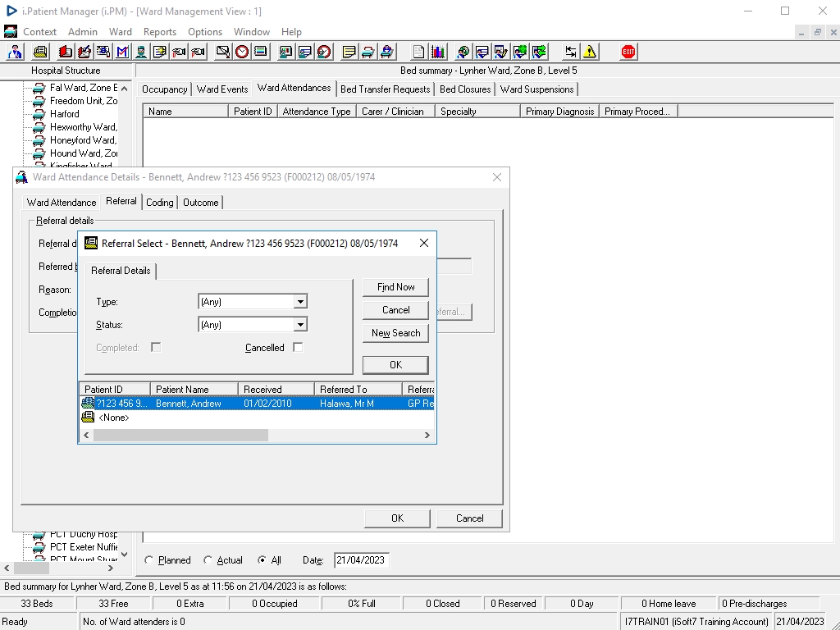Viewport: 840px width, 630px height.
Task: Click the bar chart toolbar icon
Action: coord(438,52)
